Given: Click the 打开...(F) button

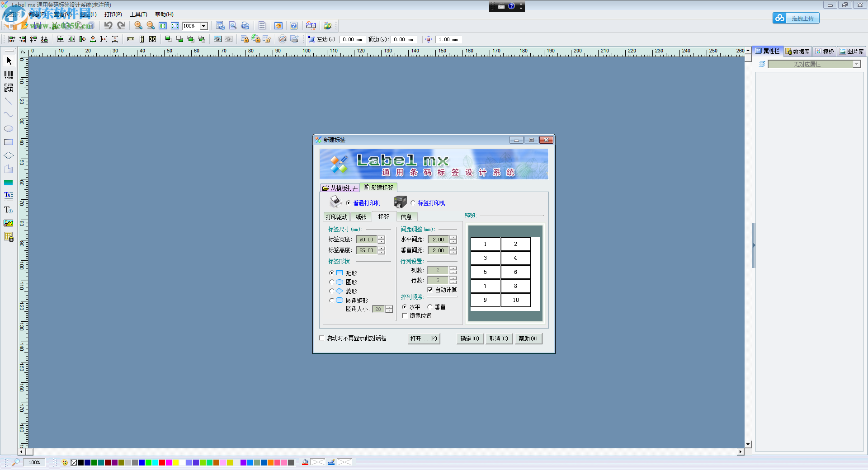Looking at the screenshot, I should coord(424,338).
